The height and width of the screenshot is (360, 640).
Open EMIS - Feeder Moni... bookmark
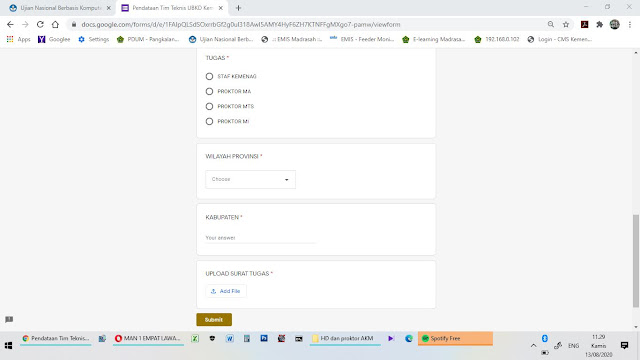[x=362, y=39]
